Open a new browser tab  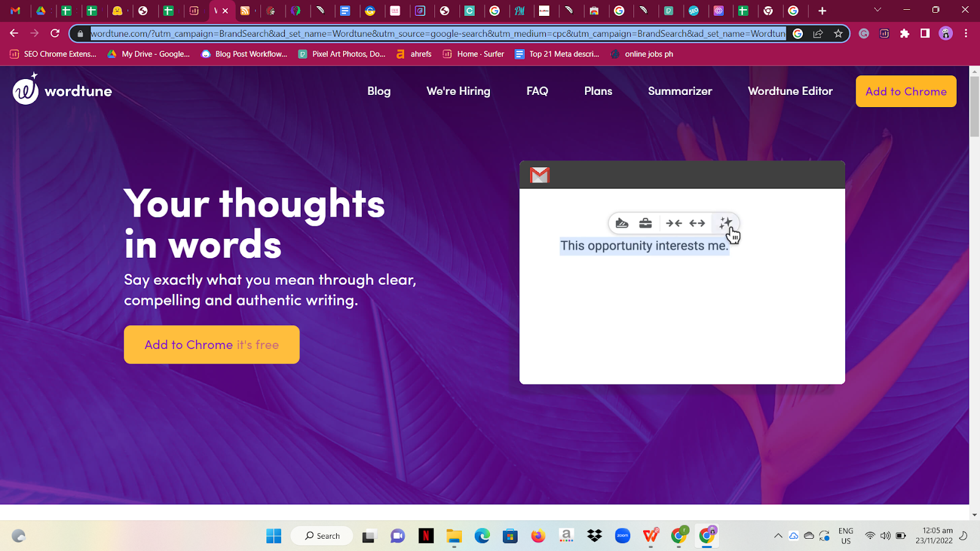[x=822, y=10]
